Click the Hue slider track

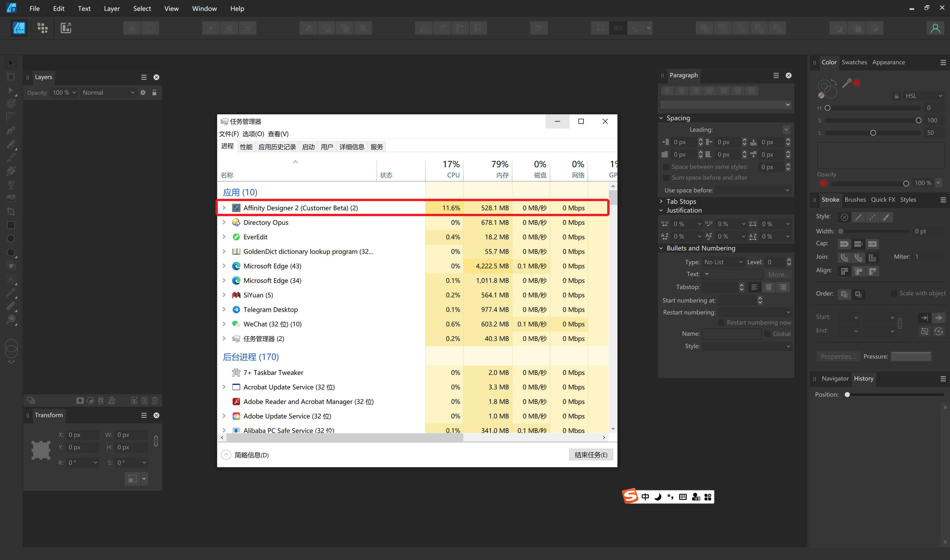(x=873, y=108)
